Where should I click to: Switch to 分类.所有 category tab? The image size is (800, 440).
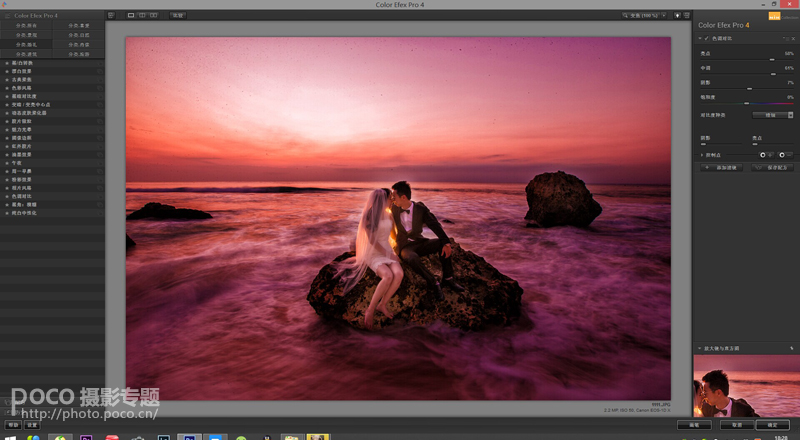[x=27, y=26]
